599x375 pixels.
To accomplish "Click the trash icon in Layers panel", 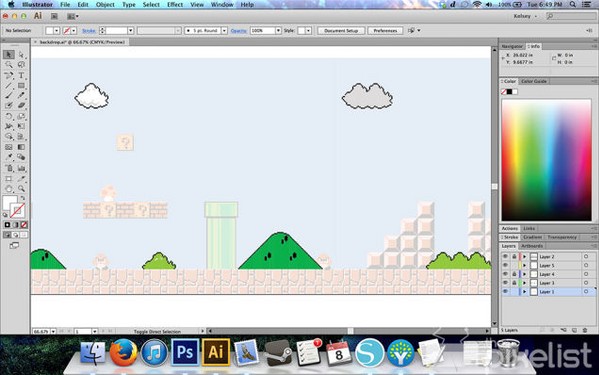I will click(585, 330).
